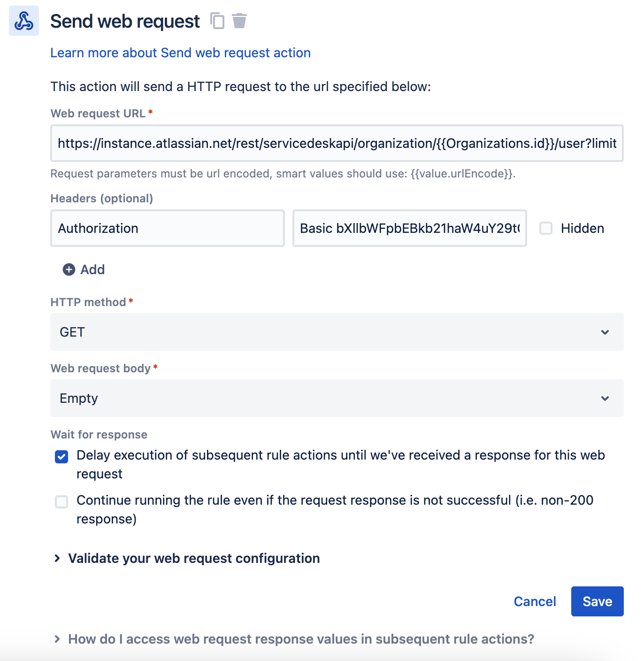The width and height of the screenshot is (644, 661).
Task: Open the Web request body dropdown showing Empty
Action: [337, 398]
